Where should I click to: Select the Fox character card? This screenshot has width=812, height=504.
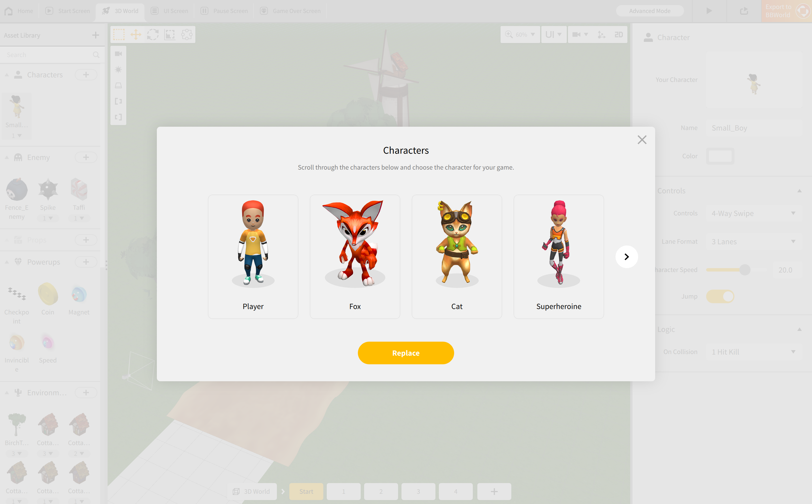pyautogui.click(x=355, y=256)
